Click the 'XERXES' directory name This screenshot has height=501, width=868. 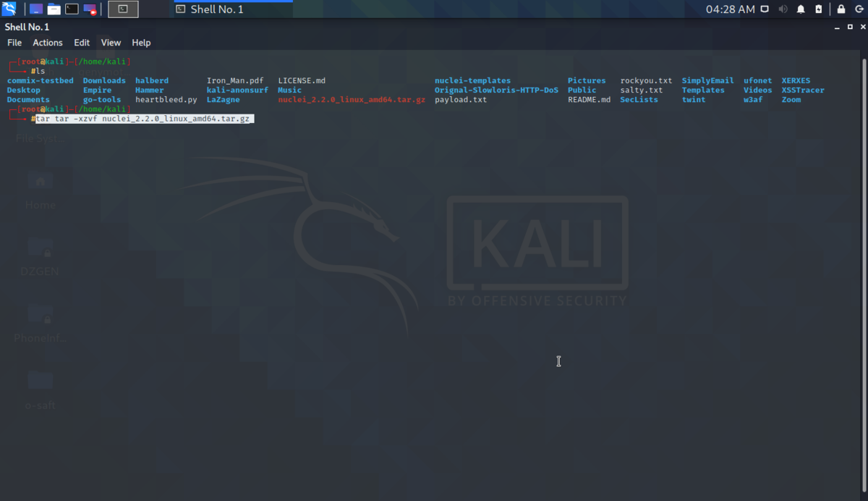[x=796, y=80]
